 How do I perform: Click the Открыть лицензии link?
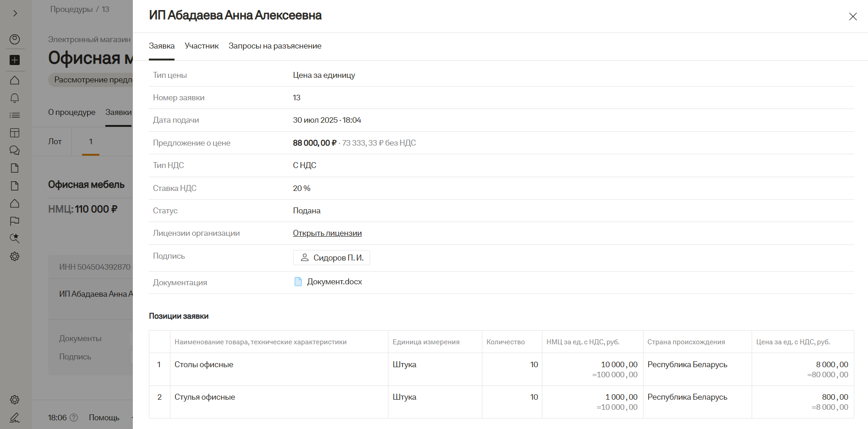pos(327,233)
